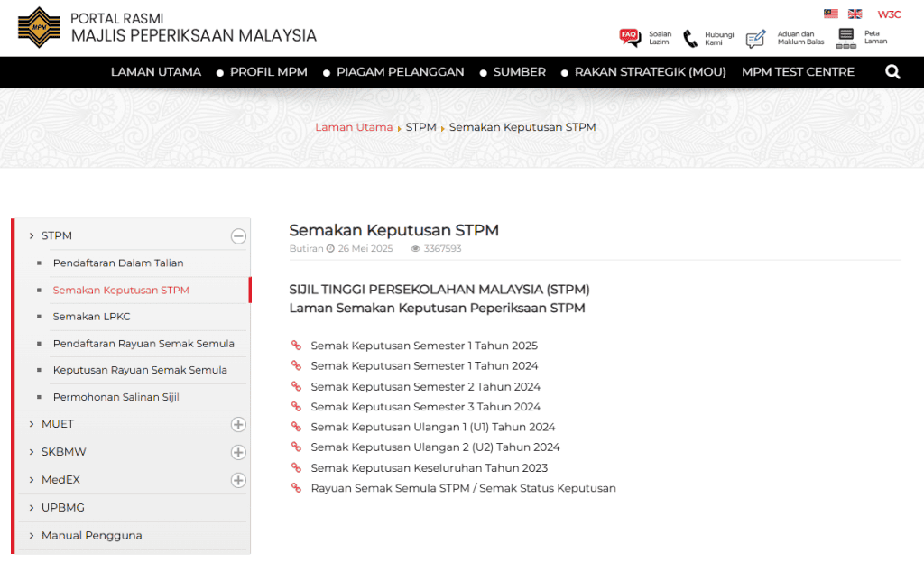Image resolution: width=924 pixels, height=581 pixels.
Task: Open Aduan dan Maklum Balas feedback icon
Action: (755, 39)
